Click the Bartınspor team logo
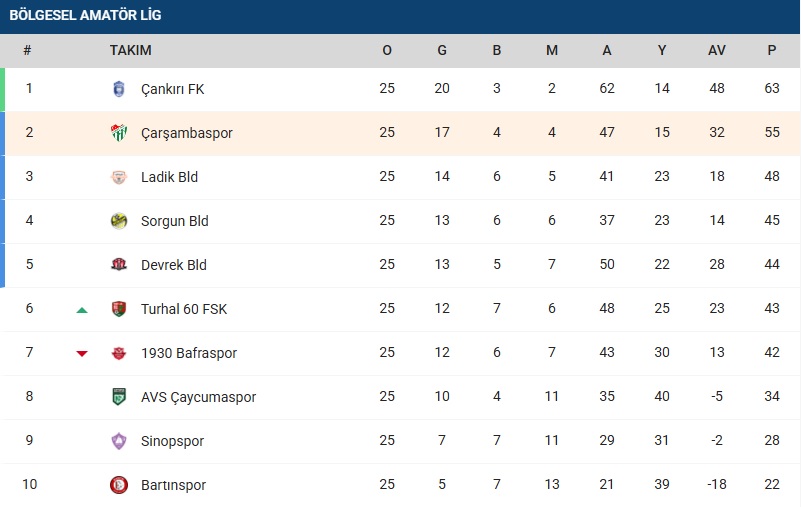The image size is (801, 507). click(x=119, y=485)
